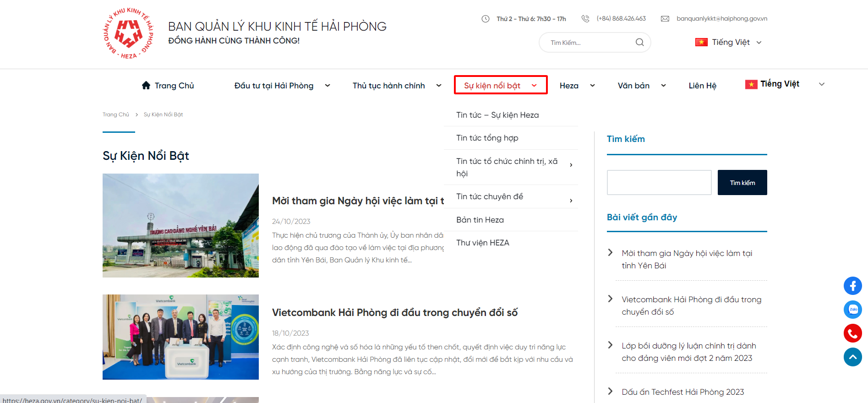Click the HEZA circular logo
Image resolution: width=868 pixels, height=403 pixels.
[128, 33]
